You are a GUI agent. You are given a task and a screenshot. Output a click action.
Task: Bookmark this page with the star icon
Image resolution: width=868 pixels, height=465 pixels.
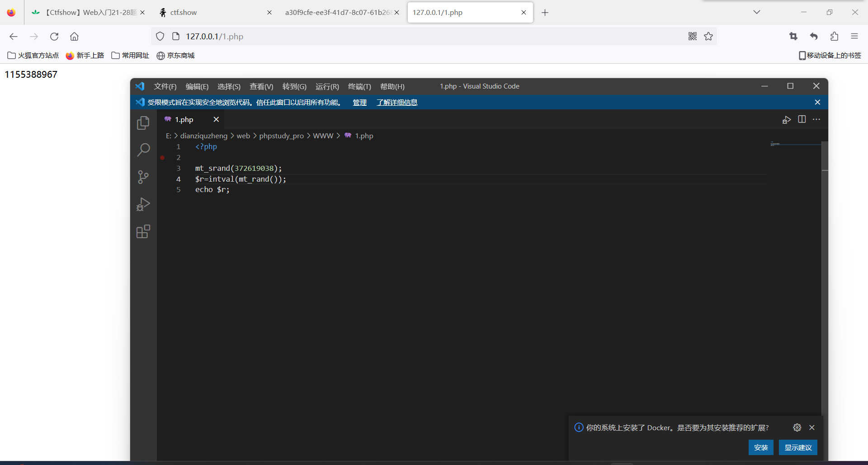click(708, 37)
